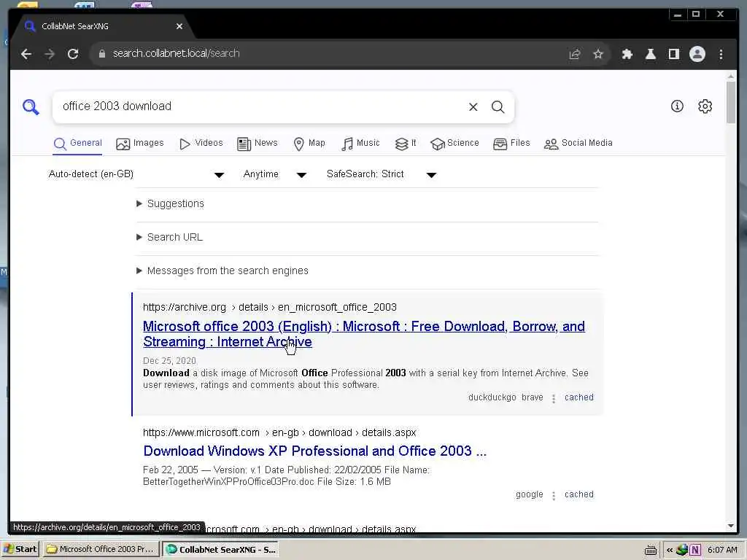This screenshot has width=747, height=560.
Task: Click the www.microsoft.com result URL breadcrumb
Action: (279, 433)
